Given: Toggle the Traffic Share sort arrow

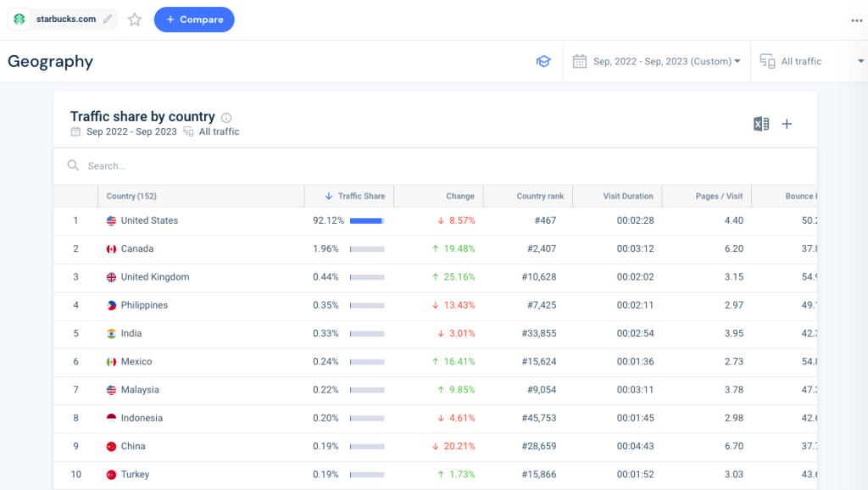Looking at the screenshot, I should point(330,196).
